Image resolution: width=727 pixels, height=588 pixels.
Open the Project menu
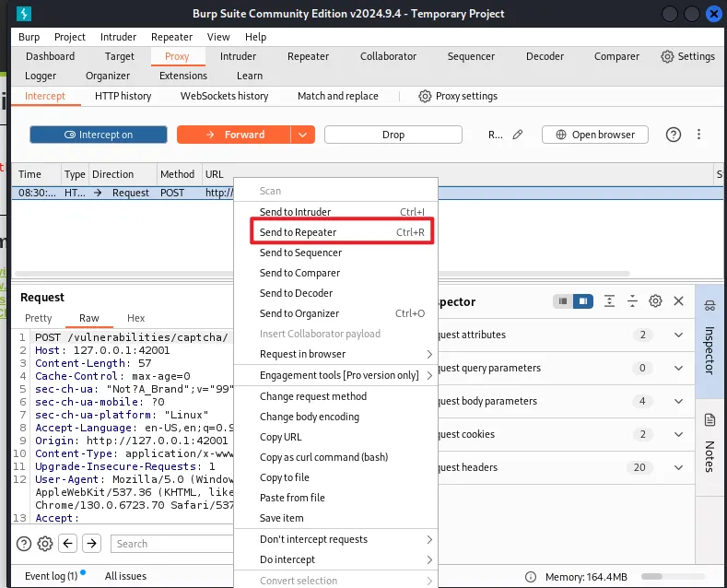pyautogui.click(x=70, y=37)
